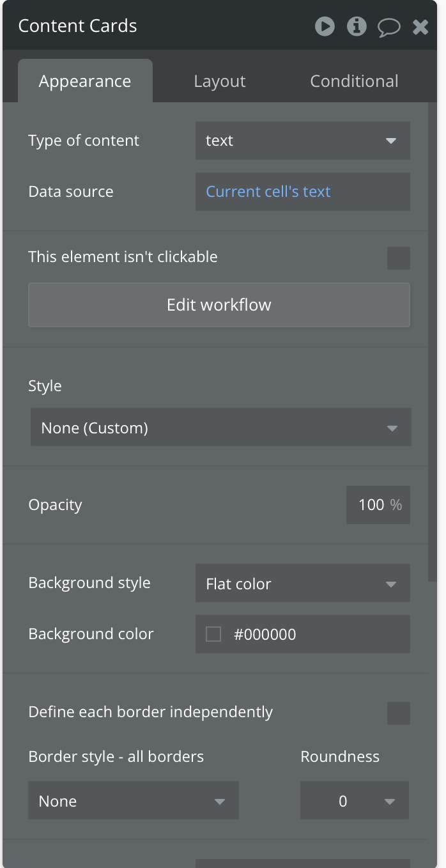The height and width of the screenshot is (868, 446).
Task: Open the Border style all borders dropdown
Action: point(133,801)
